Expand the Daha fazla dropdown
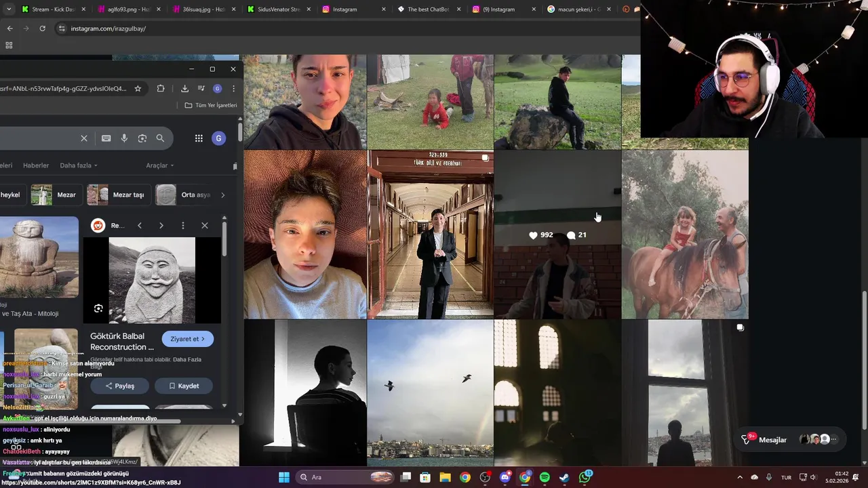The width and height of the screenshot is (868, 488). (x=79, y=165)
